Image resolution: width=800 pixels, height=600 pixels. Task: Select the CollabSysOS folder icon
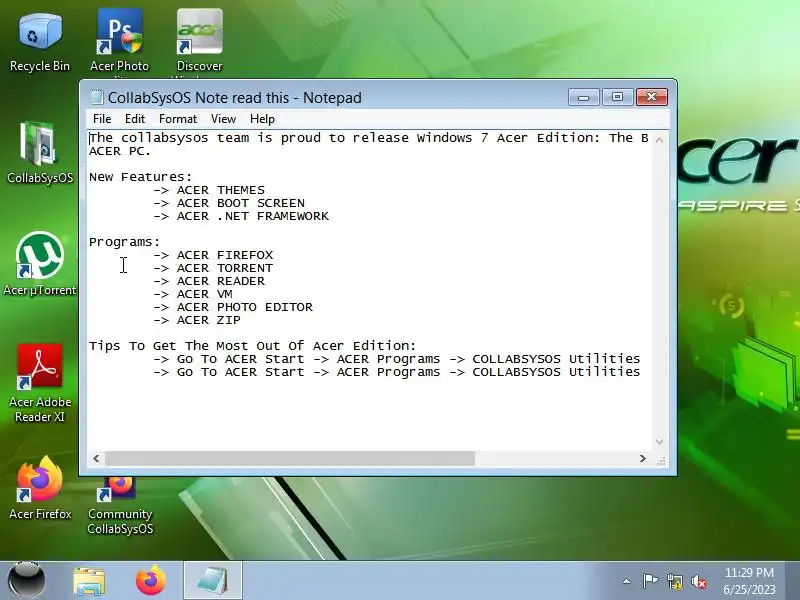click(40, 153)
